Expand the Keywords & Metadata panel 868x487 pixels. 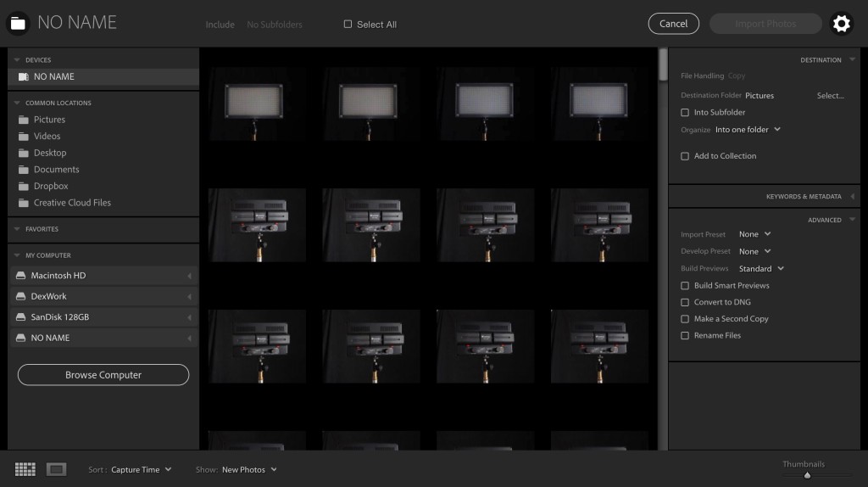804,197
